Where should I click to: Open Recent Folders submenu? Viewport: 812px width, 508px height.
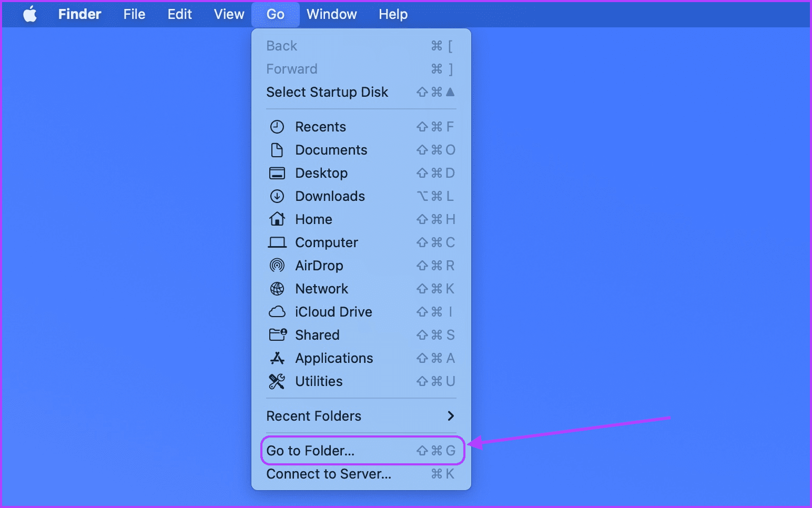pos(361,416)
